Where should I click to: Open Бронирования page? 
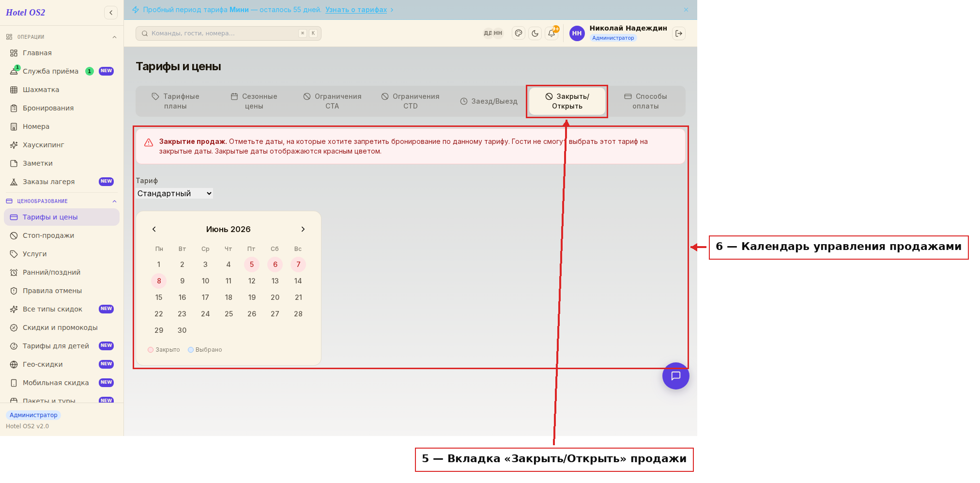[x=61, y=108]
